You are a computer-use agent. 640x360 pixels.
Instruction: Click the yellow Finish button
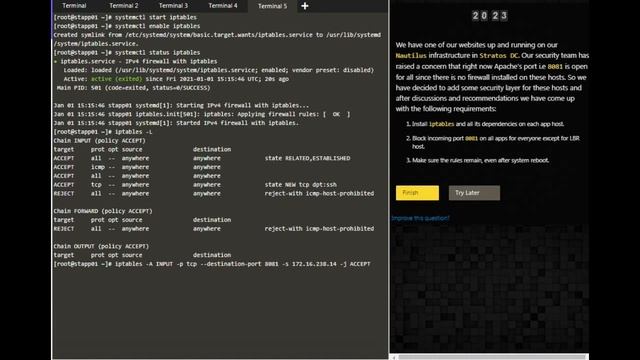click(x=417, y=193)
